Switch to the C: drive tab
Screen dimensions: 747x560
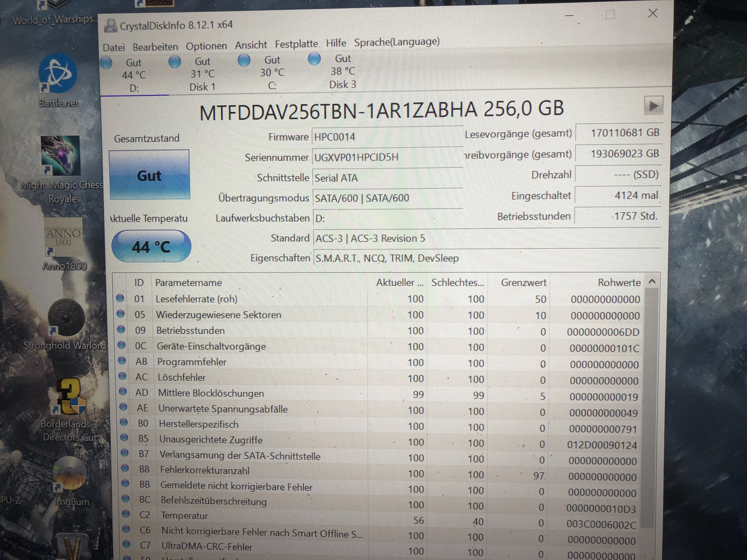[272, 73]
